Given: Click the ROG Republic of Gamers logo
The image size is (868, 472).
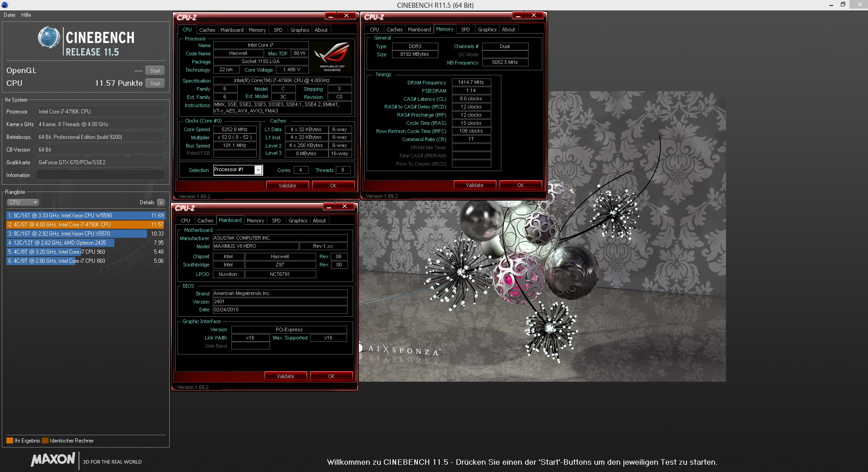Looking at the screenshot, I should pos(332,57).
